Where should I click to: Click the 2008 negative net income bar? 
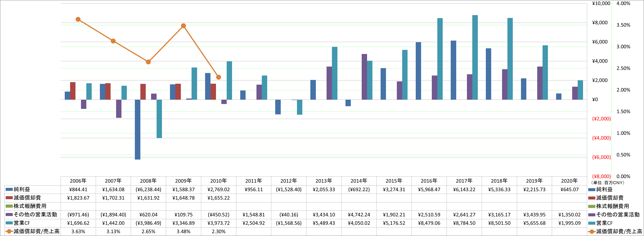(138, 129)
